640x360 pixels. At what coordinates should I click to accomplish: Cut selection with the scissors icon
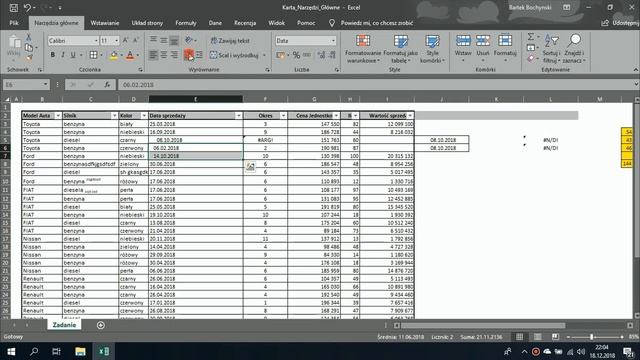coord(29,37)
